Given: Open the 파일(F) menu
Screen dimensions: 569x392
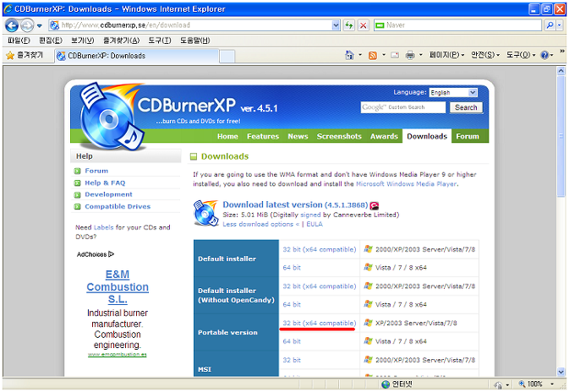Looking at the screenshot, I should click(x=19, y=41).
